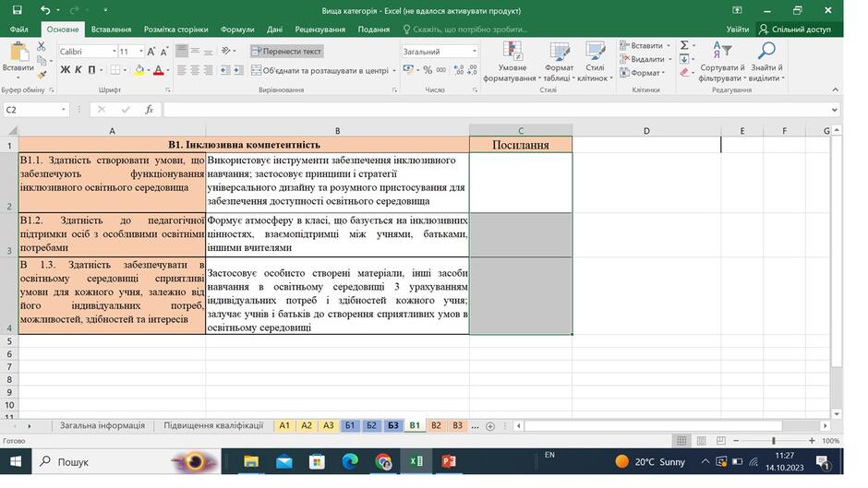Viewport: 868px width, 488px height.
Task: Click the zoom in plus icon
Action: (812, 440)
